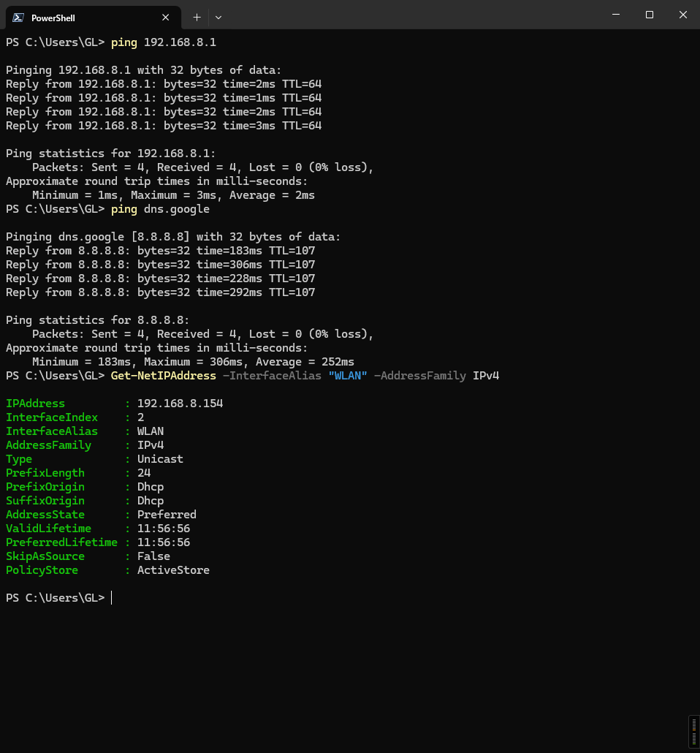Image resolution: width=700 pixels, height=753 pixels.
Task: Click the quoted "WLAN" argument in the command
Action: pyautogui.click(x=348, y=376)
